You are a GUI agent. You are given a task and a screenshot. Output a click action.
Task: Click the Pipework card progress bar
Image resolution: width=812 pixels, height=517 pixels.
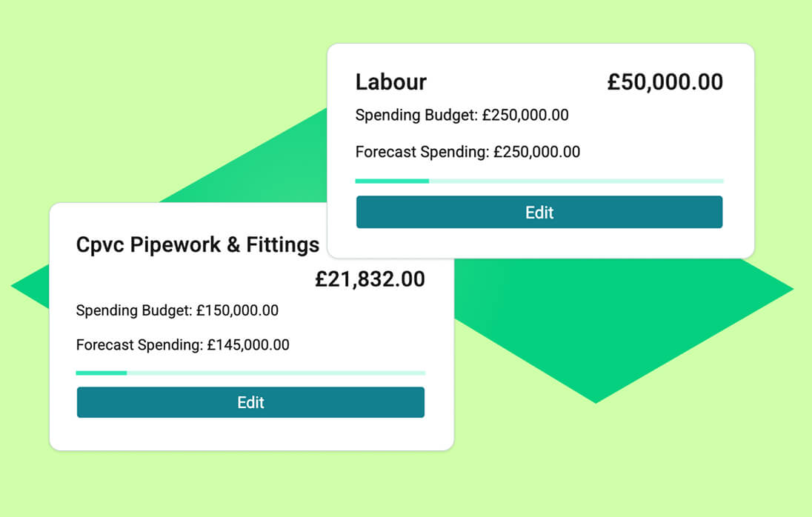pyautogui.click(x=250, y=373)
